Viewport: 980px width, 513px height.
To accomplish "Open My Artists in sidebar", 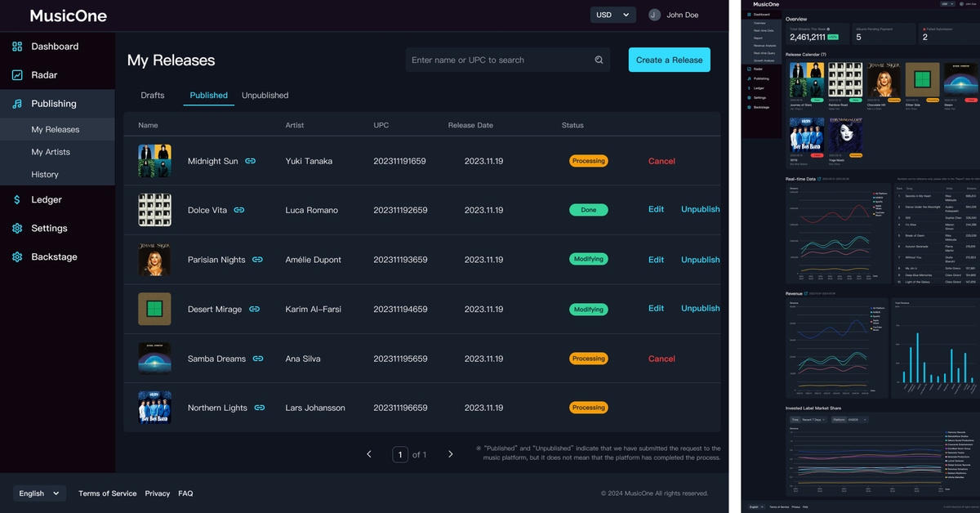I will (51, 152).
